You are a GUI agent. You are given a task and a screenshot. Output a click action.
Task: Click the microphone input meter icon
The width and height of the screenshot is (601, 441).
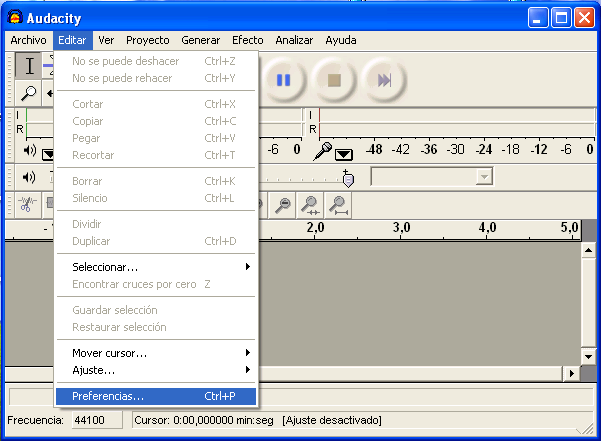click(x=322, y=150)
